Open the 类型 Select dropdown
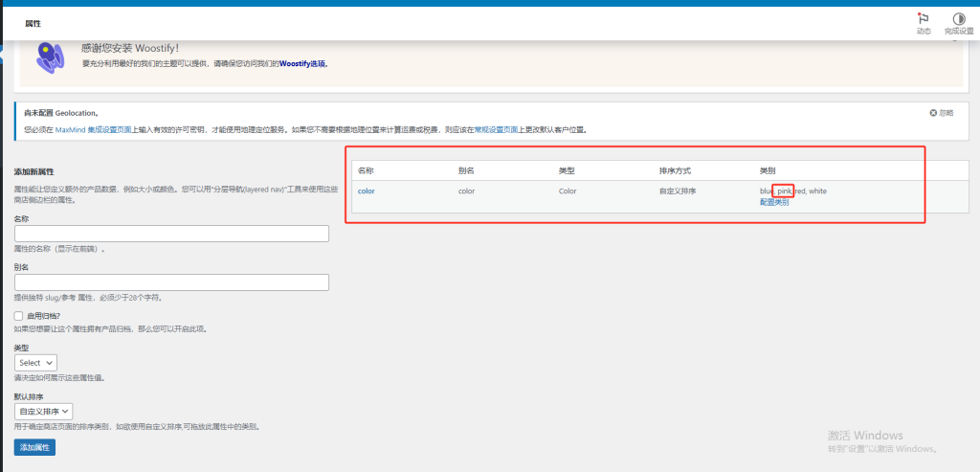 pos(36,363)
